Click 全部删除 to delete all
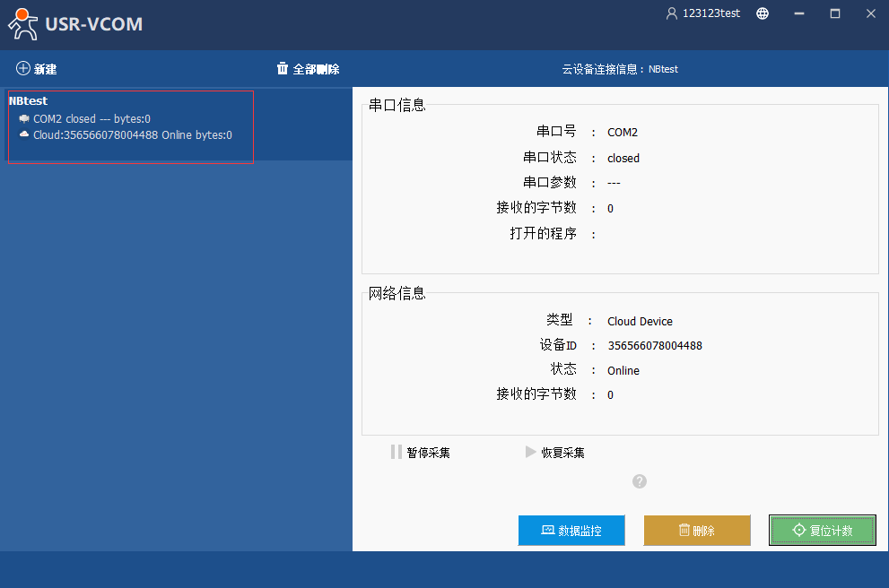Image resolution: width=889 pixels, height=588 pixels. click(x=308, y=69)
